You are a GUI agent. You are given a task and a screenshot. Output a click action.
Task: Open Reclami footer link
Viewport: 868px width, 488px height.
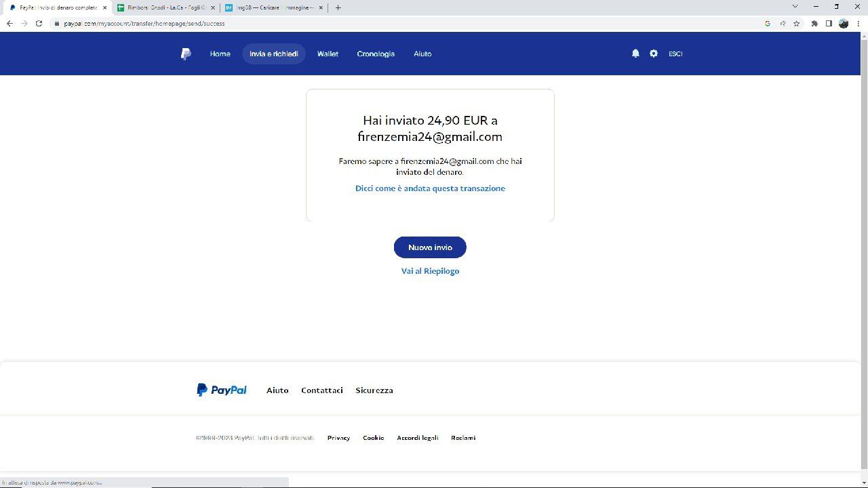[x=463, y=438]
